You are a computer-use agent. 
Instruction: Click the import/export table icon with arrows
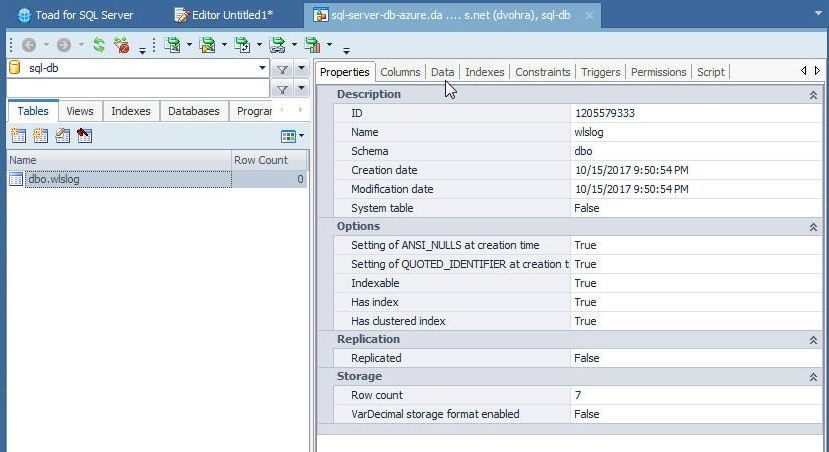click(x=242, y=45)
